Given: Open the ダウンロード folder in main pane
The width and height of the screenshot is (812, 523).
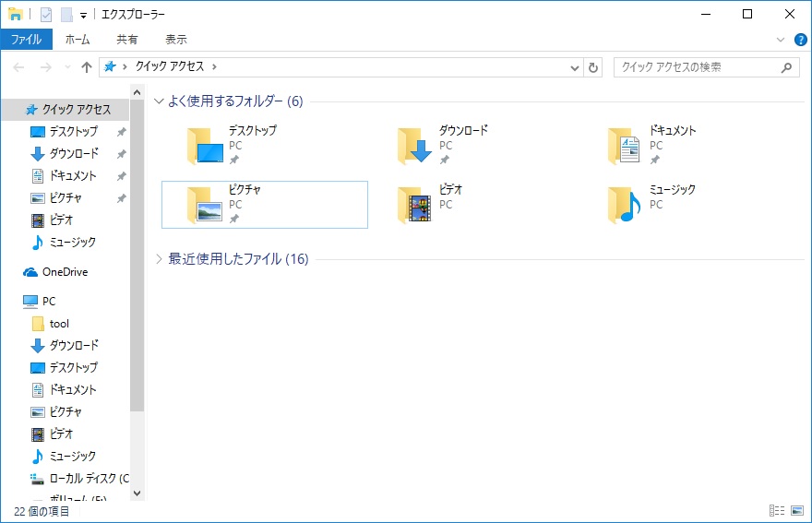Looking at the screenshot, I should [443, 144].
